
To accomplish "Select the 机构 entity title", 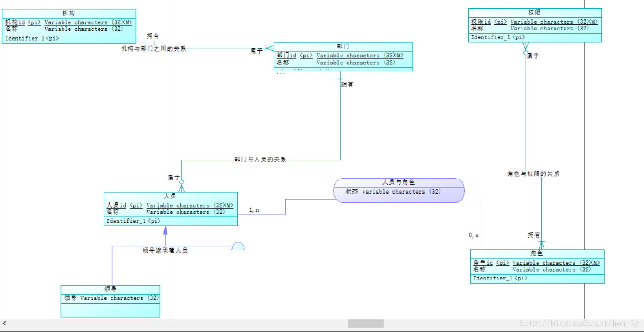I will [x=69, y=13].
